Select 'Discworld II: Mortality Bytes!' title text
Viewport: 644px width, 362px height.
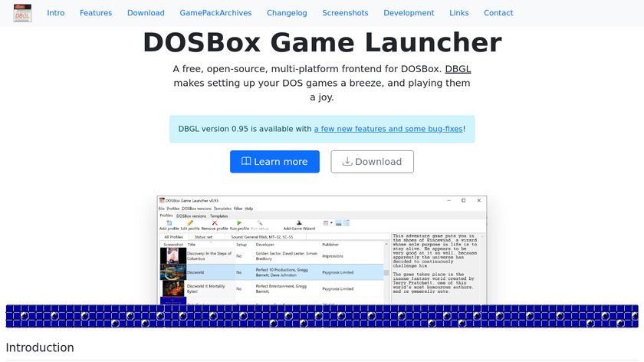click(x=205, y=288)
